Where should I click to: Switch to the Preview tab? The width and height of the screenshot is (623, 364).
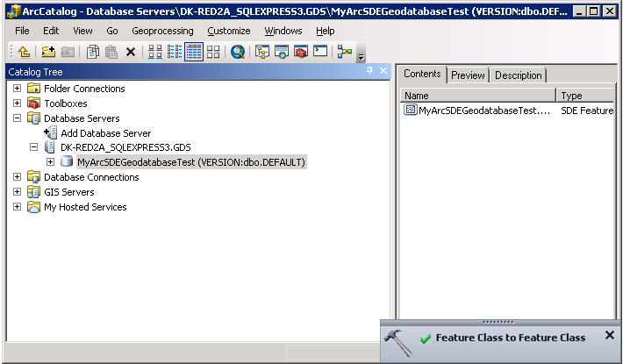click(468, 75)
